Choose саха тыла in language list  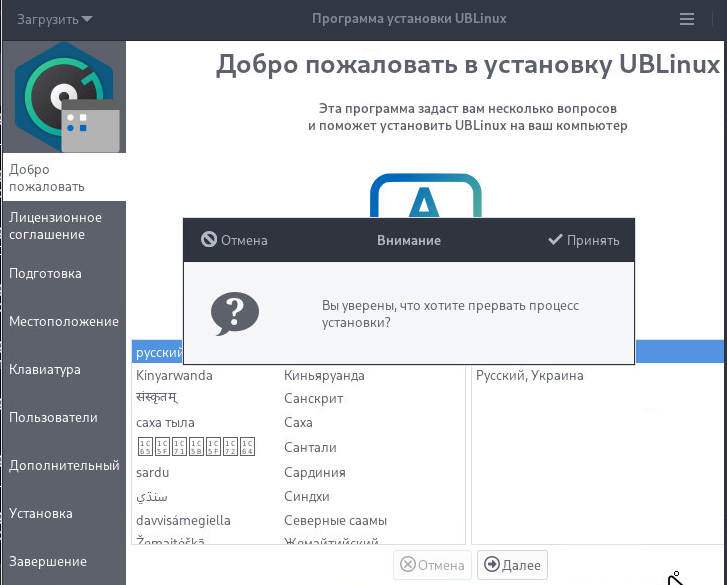pyautogui.click(x=298, y=423)
